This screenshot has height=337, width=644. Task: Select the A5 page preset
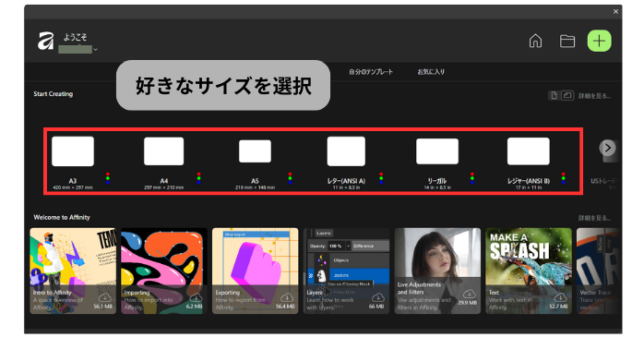click(255, 151)
